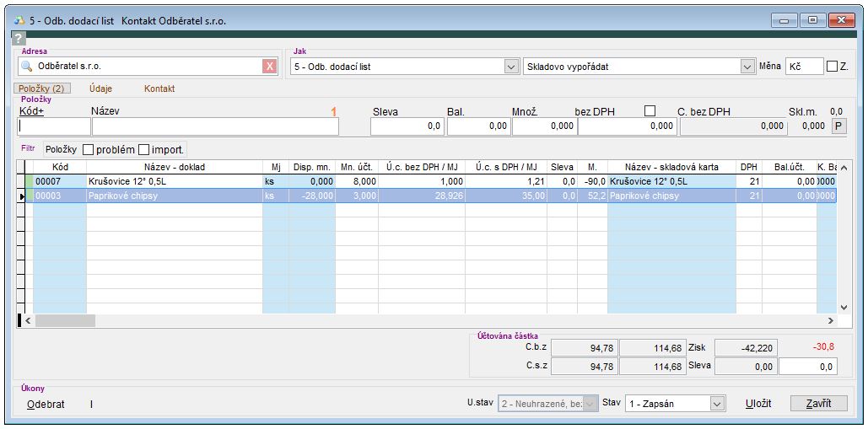Open the Stav '1 - Zapsán' dropdown
The image size is (868, 429).
coord(717,404)
